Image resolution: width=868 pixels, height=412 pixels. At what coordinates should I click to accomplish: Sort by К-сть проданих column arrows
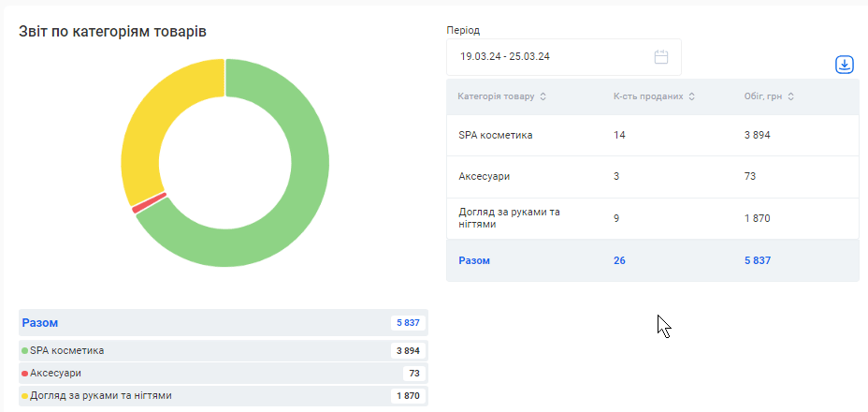pyautogui.click(x=691, y=97)
